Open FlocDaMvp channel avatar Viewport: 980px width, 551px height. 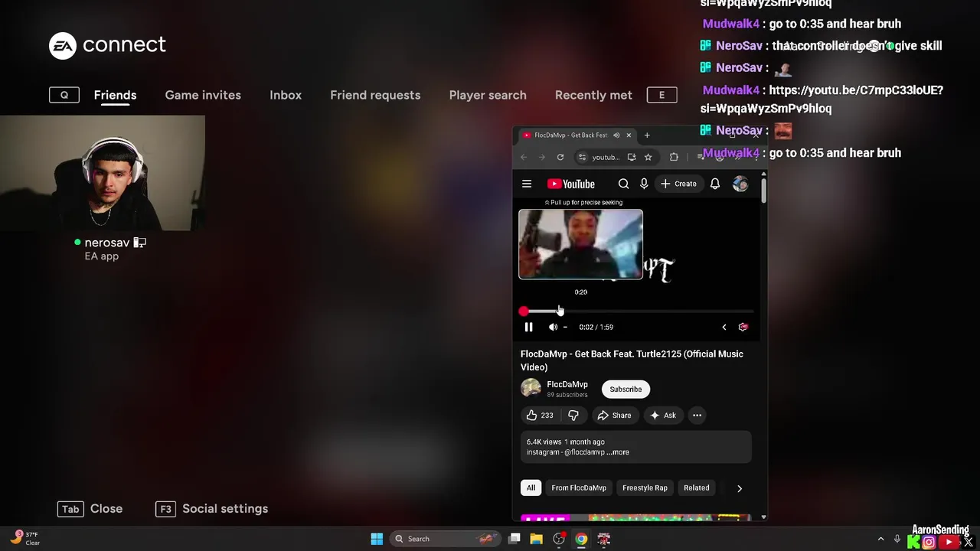(x=531, y=389)
